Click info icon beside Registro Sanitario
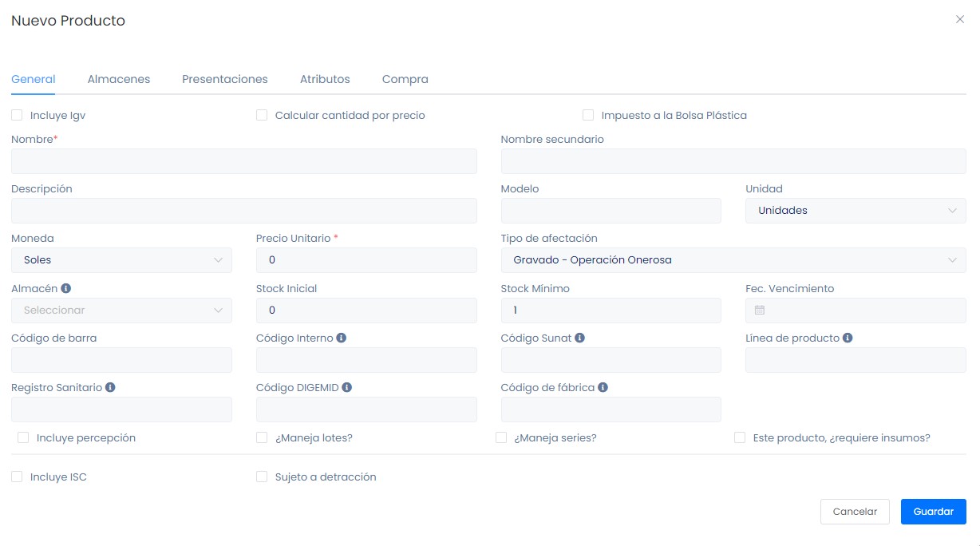Viewport: 980px width, 546px height. tap(111, 388)
